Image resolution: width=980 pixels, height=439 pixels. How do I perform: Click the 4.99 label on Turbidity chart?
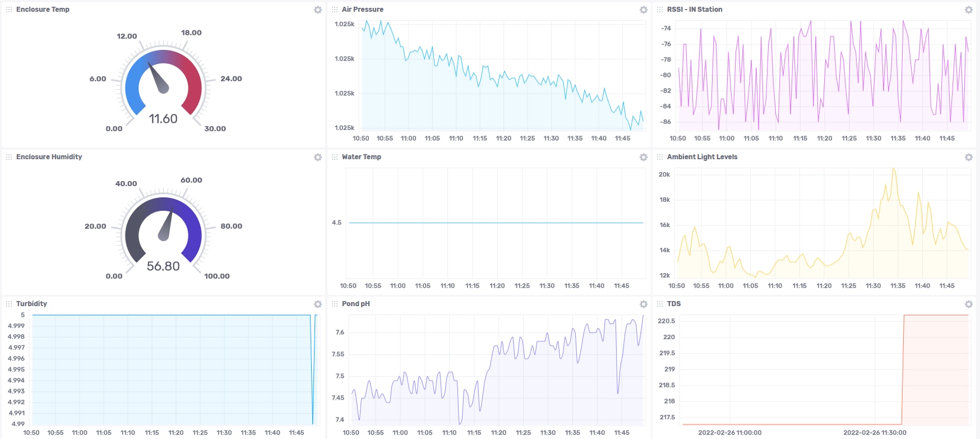(x=18, y=424)
